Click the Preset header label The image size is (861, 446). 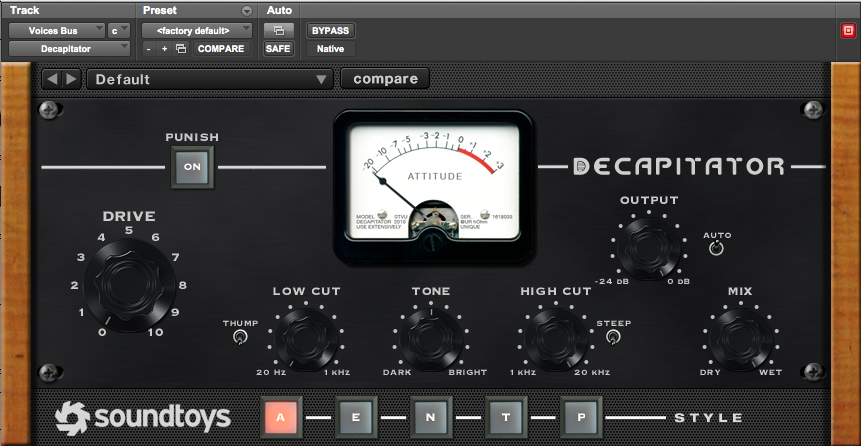point(160,10)
